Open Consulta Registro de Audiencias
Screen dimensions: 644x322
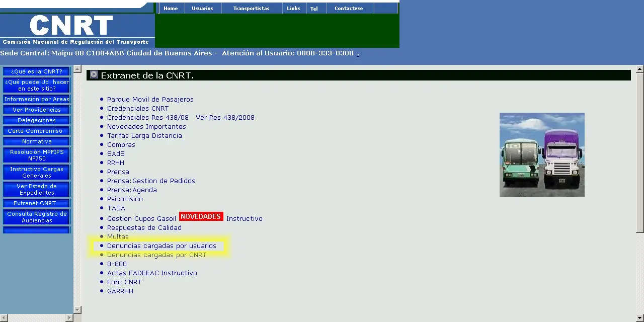[x=37, y=217]
